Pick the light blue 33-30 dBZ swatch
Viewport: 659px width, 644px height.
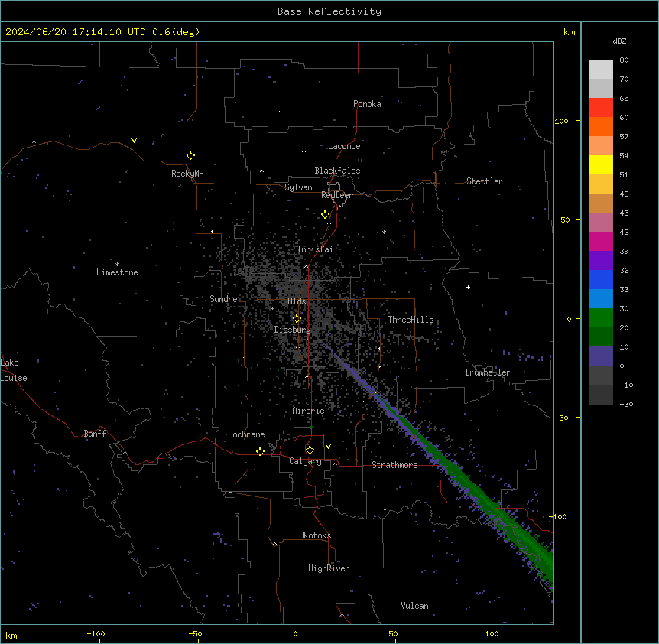tap(601, 298)
